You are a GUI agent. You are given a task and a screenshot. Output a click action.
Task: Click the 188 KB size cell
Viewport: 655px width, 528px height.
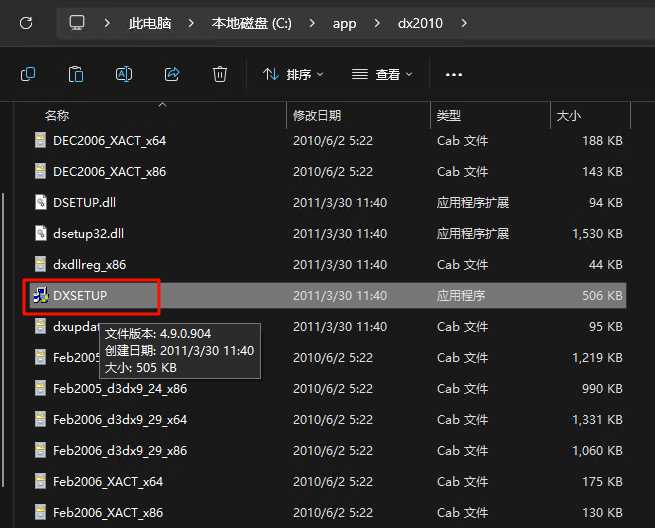pyautogui.click(x=602, y=141)
